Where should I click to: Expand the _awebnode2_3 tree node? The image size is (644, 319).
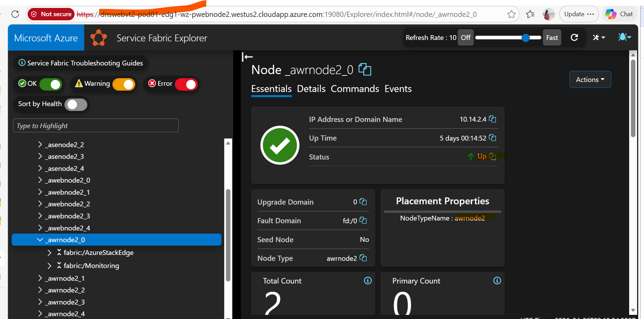click(x=40, y=216)
